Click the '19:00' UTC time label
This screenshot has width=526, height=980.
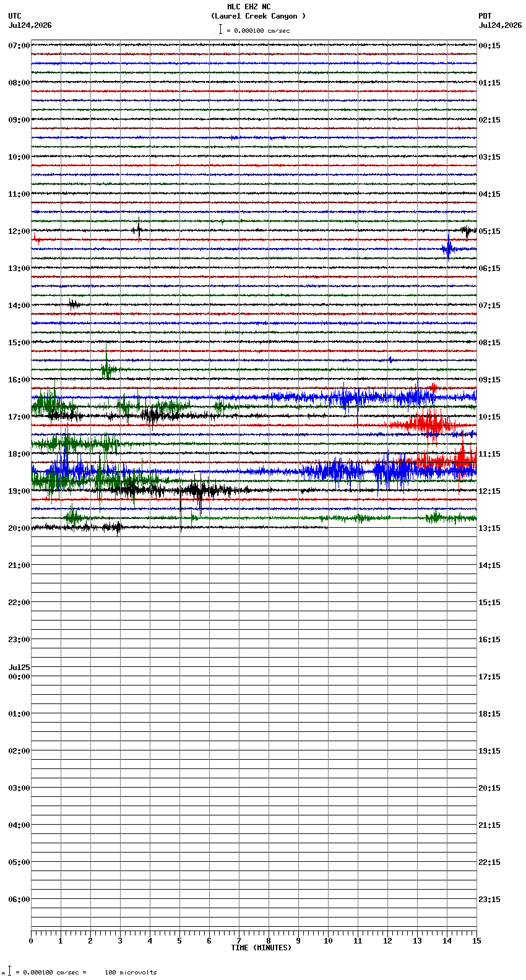[x=19, y=491]
